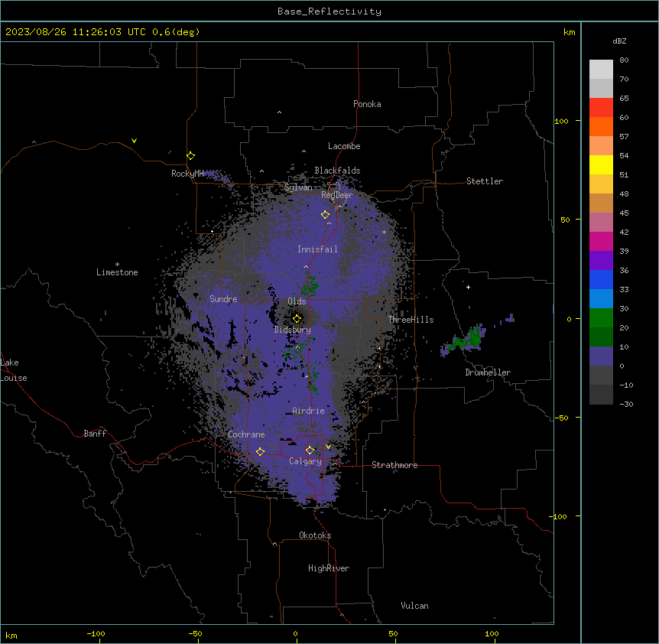Click the Cochrane label
Viewport: 659px width, 644px height.
pos(246,434)
